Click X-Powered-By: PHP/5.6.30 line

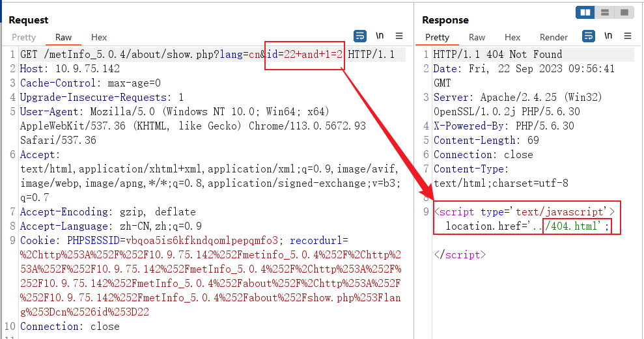[504, 126]
